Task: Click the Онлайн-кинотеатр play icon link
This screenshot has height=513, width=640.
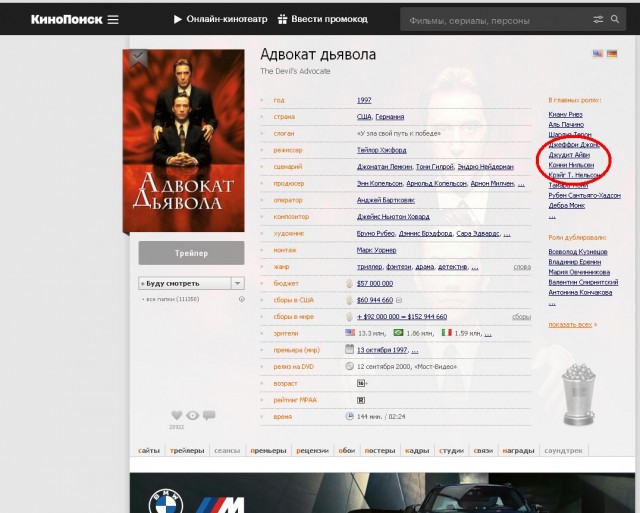Action: 220,19
